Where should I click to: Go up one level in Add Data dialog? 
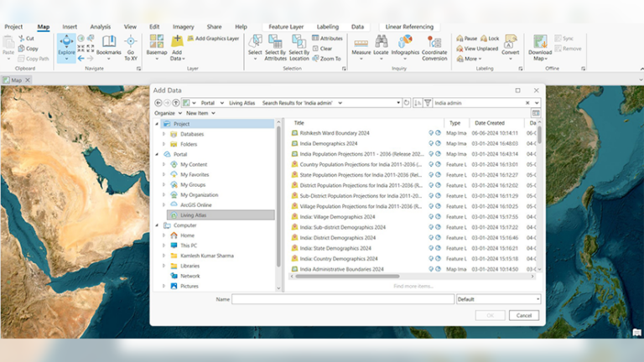176,102
